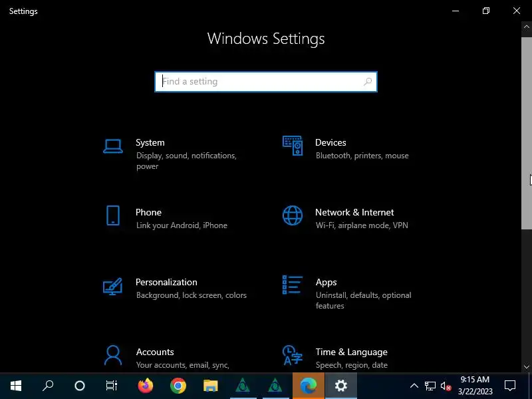This screenshot has height=399, width=532.
Task: Open Cortana circle on taskbar
Action: pos(80,386)
